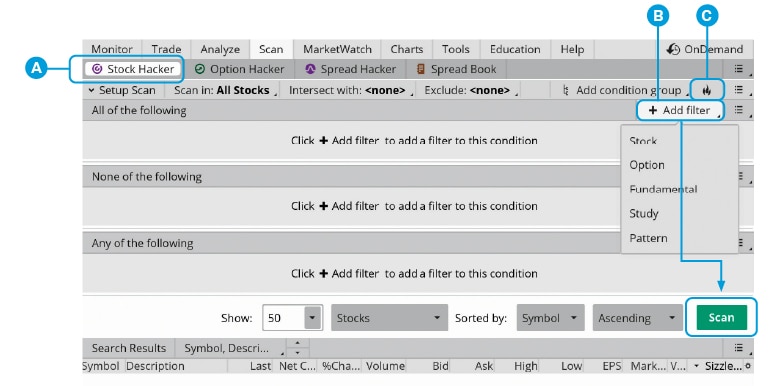The image size is (780, 386).
Task: Sort by the Volume column header
Action: [x=385, y=367]
